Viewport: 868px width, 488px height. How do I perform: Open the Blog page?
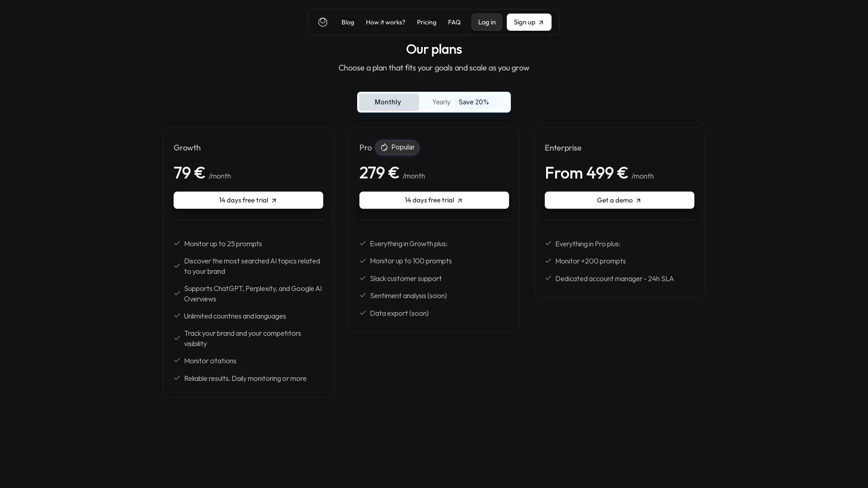click(x=348, y=22)
